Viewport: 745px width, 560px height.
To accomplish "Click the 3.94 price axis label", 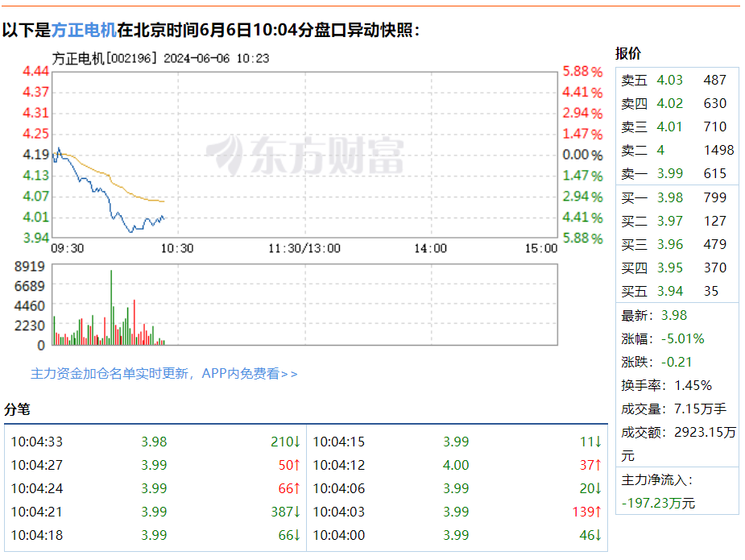I will 35,238.
